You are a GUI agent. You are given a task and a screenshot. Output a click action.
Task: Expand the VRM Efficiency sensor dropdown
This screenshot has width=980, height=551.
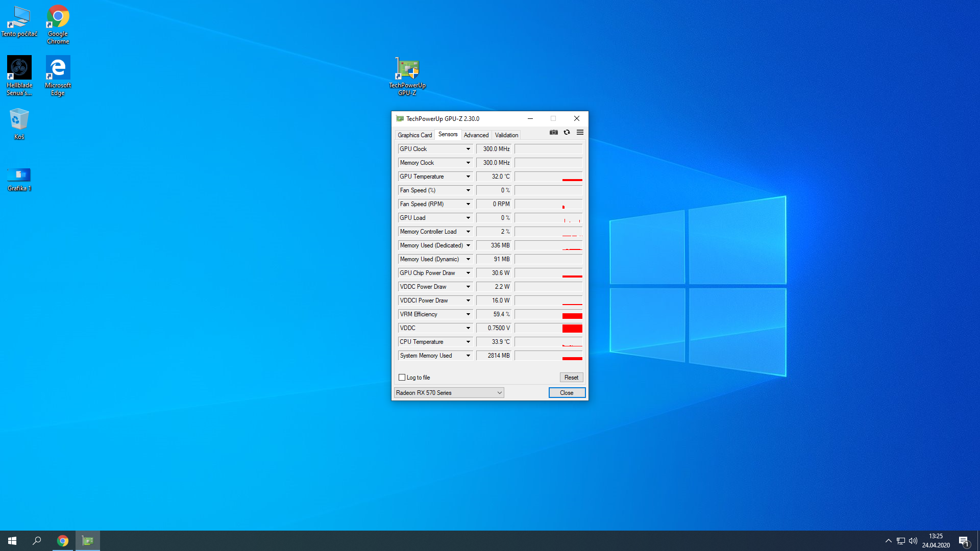click(468, 314)
